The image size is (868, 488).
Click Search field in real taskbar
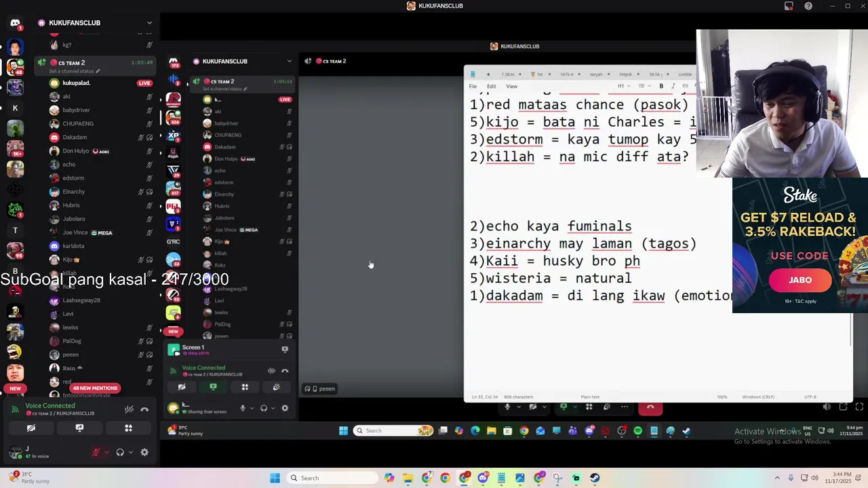(332, 478)
